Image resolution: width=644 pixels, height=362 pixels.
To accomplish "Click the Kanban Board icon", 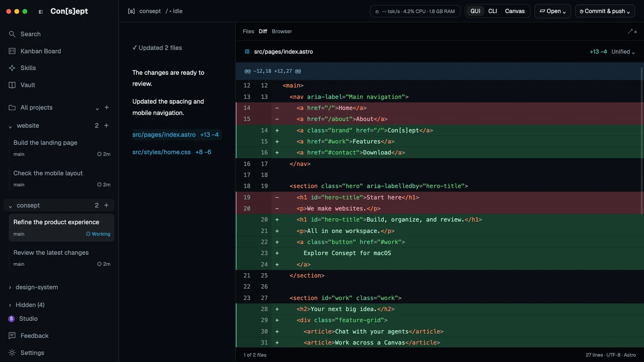I will tap(12, 51).
